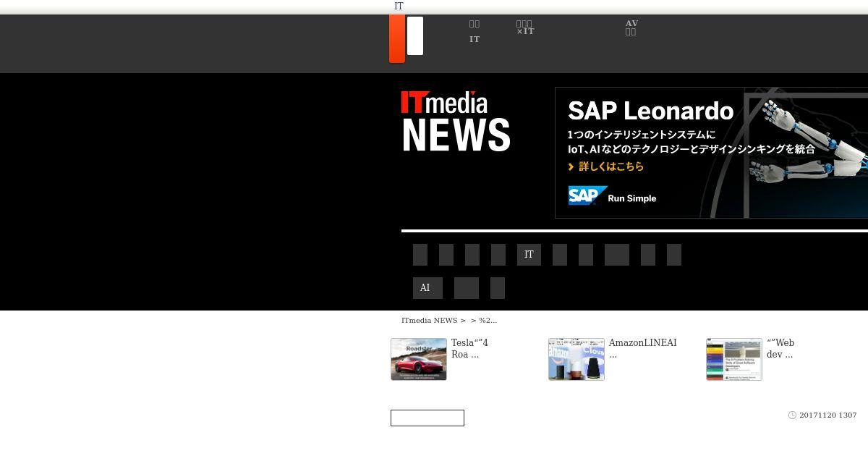This screenshot has height=456, width=868.
Task: Open the Amazon and Clova speakers thumbnail
Action: pyautogui.click(x=576, y=359)
